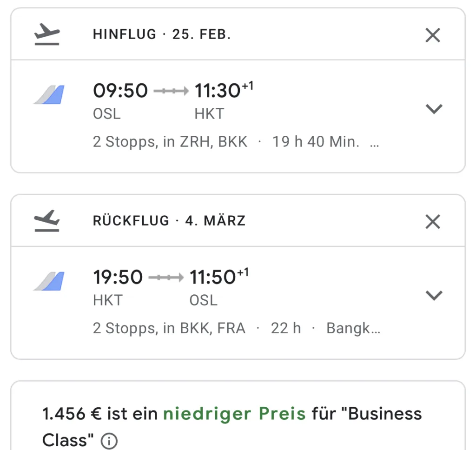Click the truncated Bangk… airline name
Image resolution: width=476 pixels, height=450 pixels.
[353, 328]
